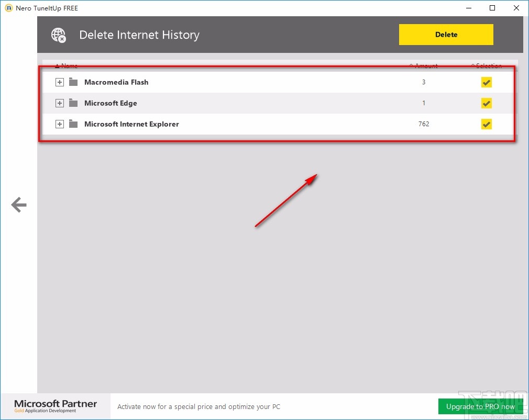This screenshot has width=529, height=420.
Task: Go back using the left arrow icon
Action: (19, 205)
